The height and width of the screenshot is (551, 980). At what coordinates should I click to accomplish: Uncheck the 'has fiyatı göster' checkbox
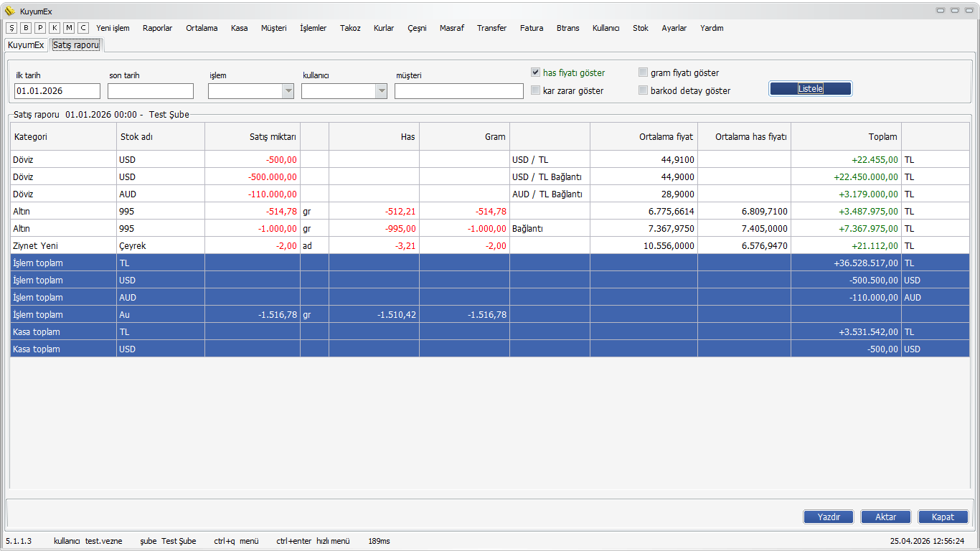point(535,72)
